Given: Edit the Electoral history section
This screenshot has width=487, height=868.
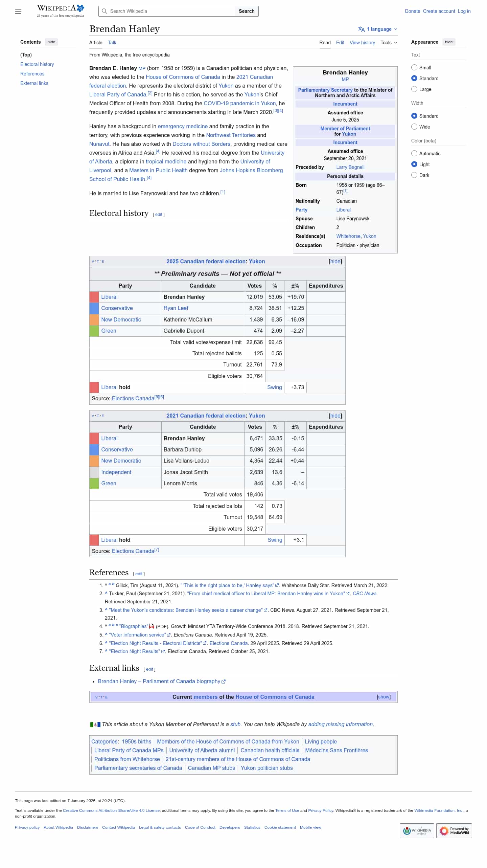Looking at the screenshot, I should pos(159,215).
